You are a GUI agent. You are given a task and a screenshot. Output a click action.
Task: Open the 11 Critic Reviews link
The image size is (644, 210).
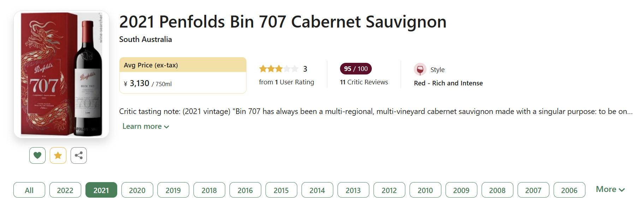pyautogui.click(x=364, y=82)
